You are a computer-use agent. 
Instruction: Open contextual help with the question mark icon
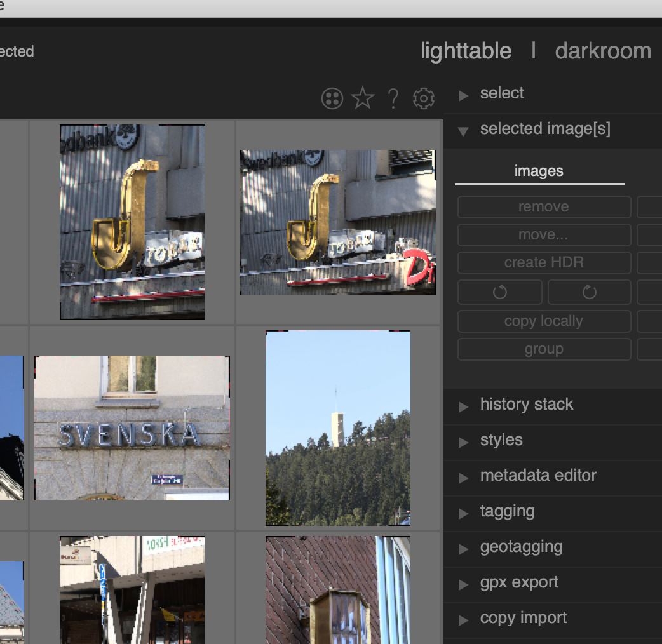[x=393, y=98]
